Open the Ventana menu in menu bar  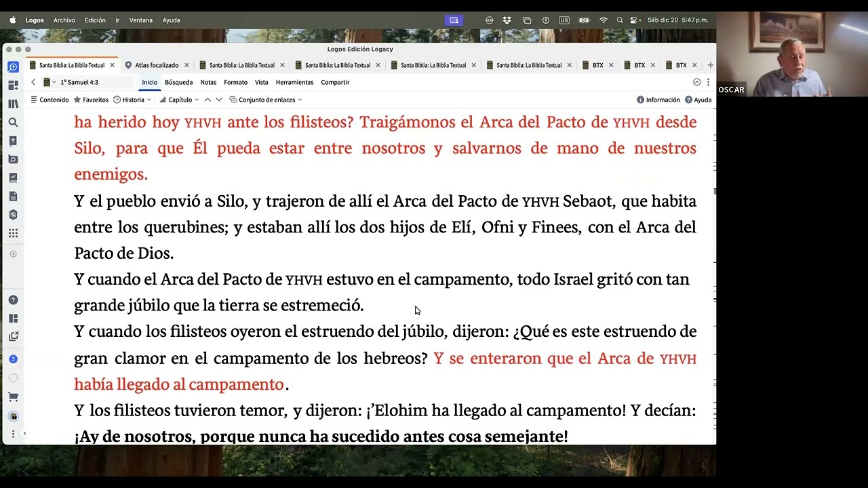tap(141, 20)
